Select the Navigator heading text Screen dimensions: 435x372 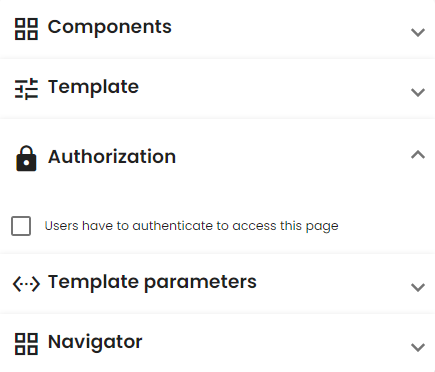click(x=95, y=343)
